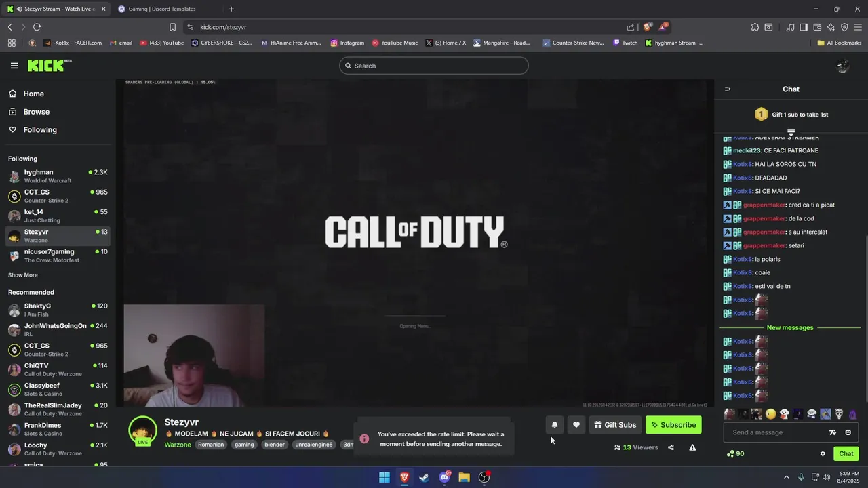The image size is (868, 488).
Task: Click the green Chat send button
Action: pyautogui.click(x=846, y=454)
